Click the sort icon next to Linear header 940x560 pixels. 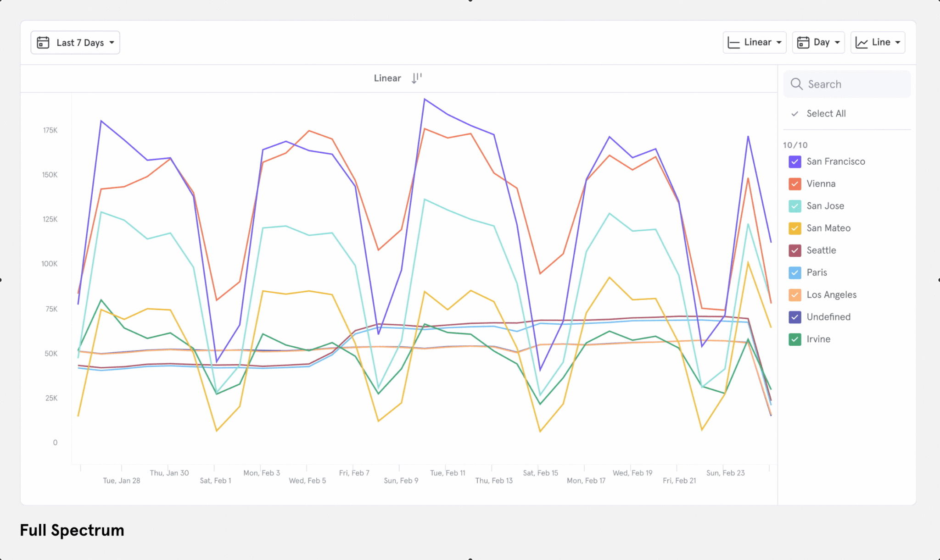416,78
